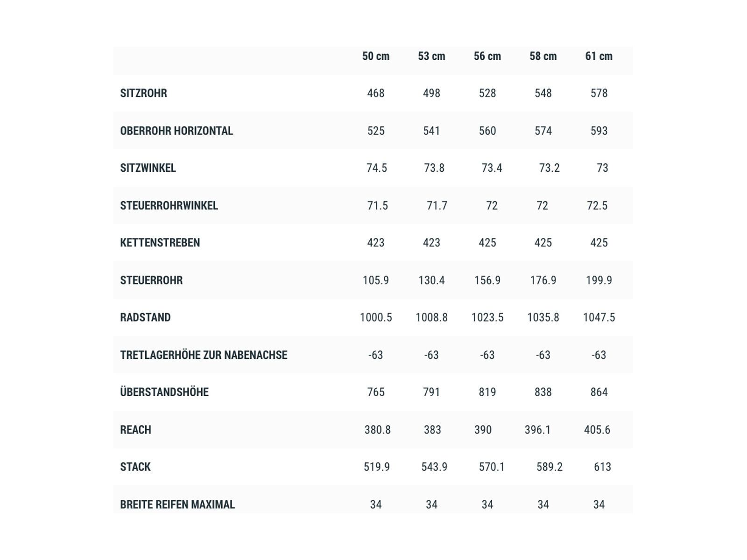
Task: Click the RADSTAND row label
Action: click(x=145, y=317)
